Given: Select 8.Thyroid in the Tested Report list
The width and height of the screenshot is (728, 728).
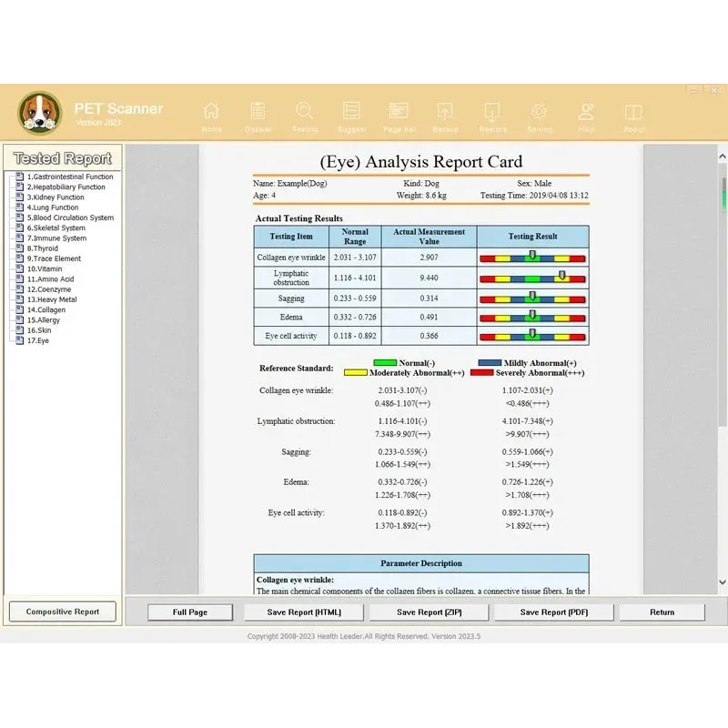Looking at the screenshot, I should [x=42, y=248].
